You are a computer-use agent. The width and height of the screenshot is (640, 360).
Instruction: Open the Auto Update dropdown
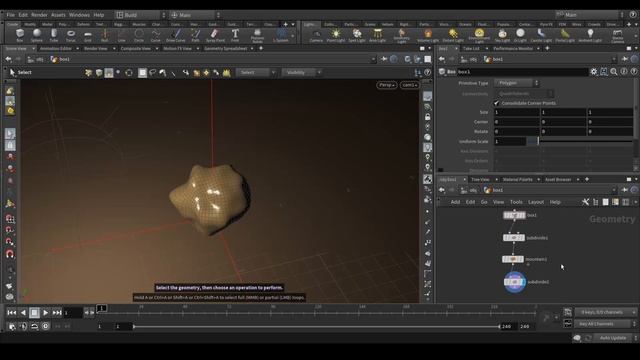[x=616, y=338]
